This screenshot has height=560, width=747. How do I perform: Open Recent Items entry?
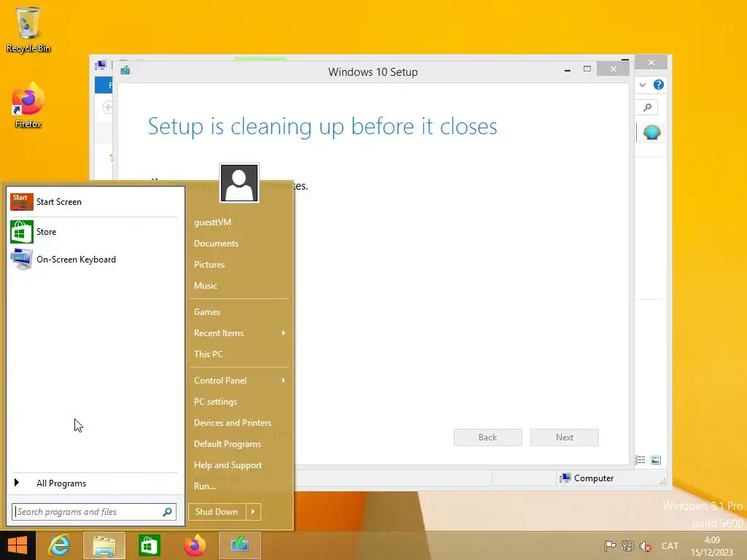[219, 332]
